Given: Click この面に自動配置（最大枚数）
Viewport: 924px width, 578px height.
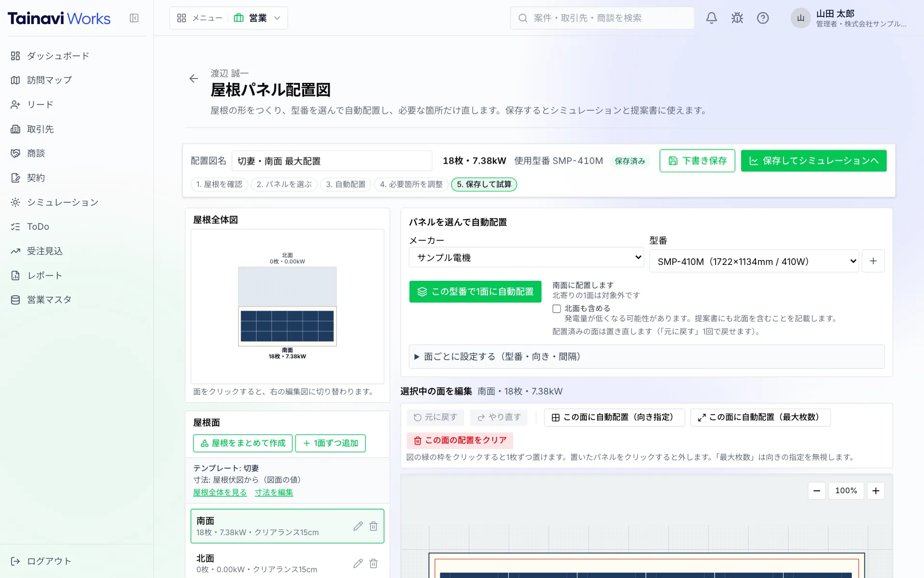Looking at the screenshot, I should pos(760,418).
